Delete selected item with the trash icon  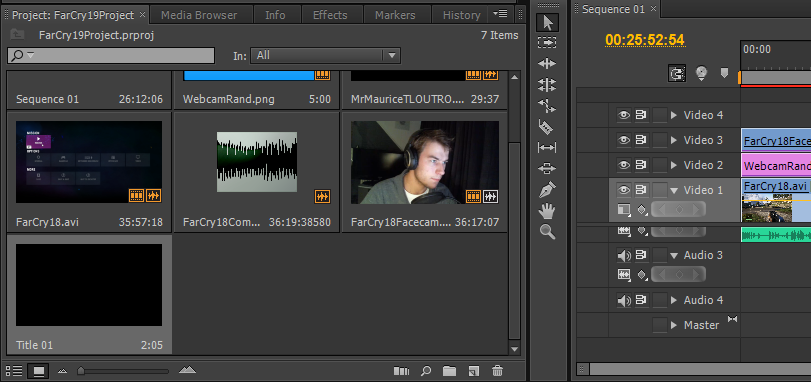coord(497,371)
